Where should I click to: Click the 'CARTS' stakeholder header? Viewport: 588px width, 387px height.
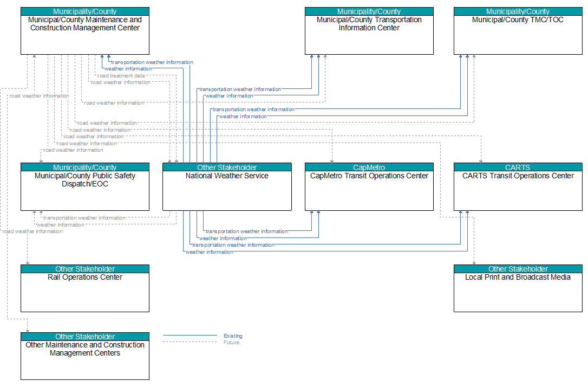coord(518,167)
